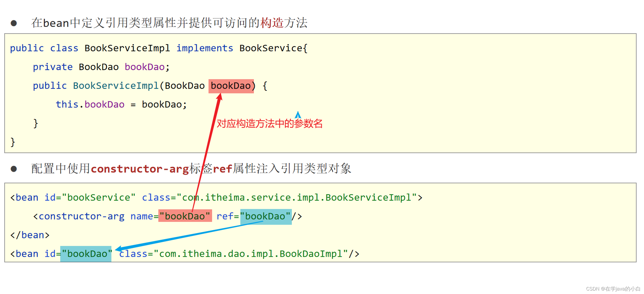Click the first bullet point dot
The width and height of the screenshot is (644, 294).
pyautogui.click(x=14, y=23)
